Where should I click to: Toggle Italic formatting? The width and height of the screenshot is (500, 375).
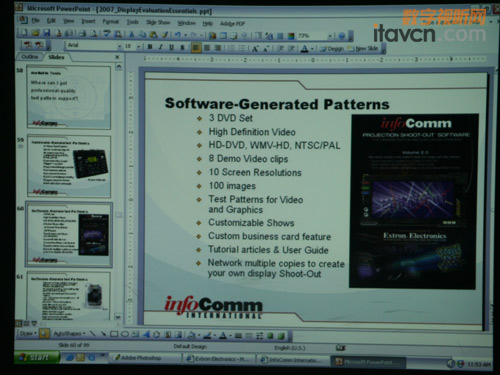point(161,47)
